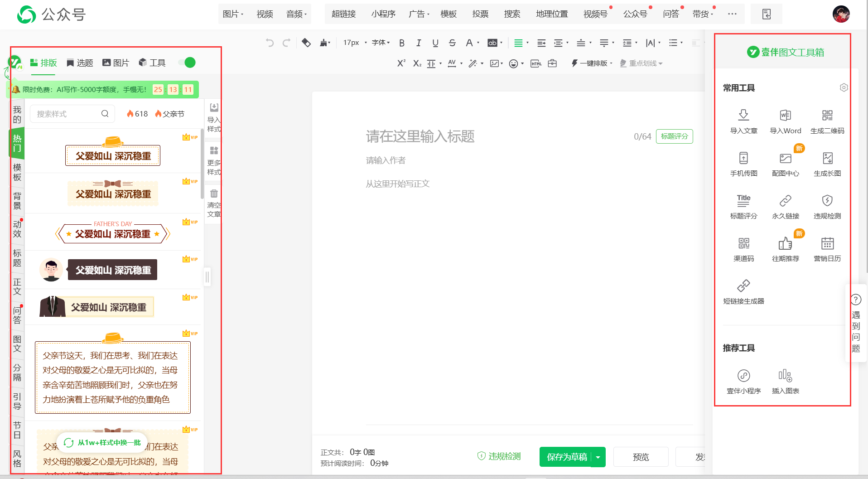Open the 字体 font family dropdown

point(381,43)
